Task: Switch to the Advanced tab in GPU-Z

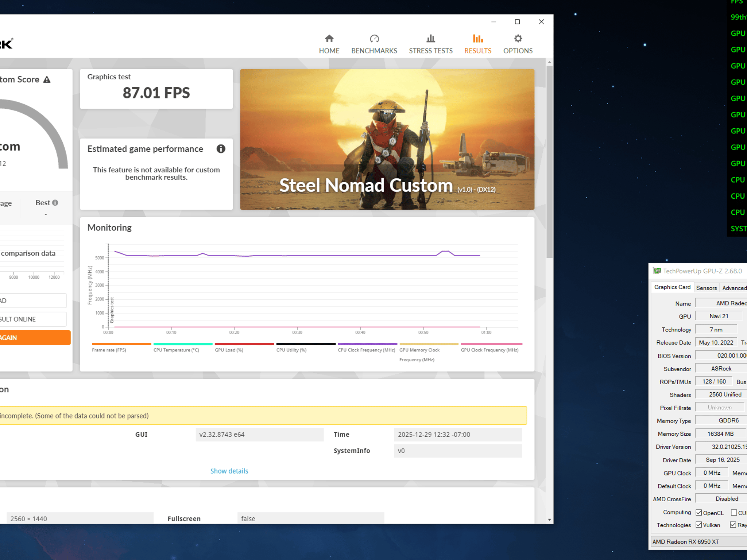Action: tap(734, 288)
